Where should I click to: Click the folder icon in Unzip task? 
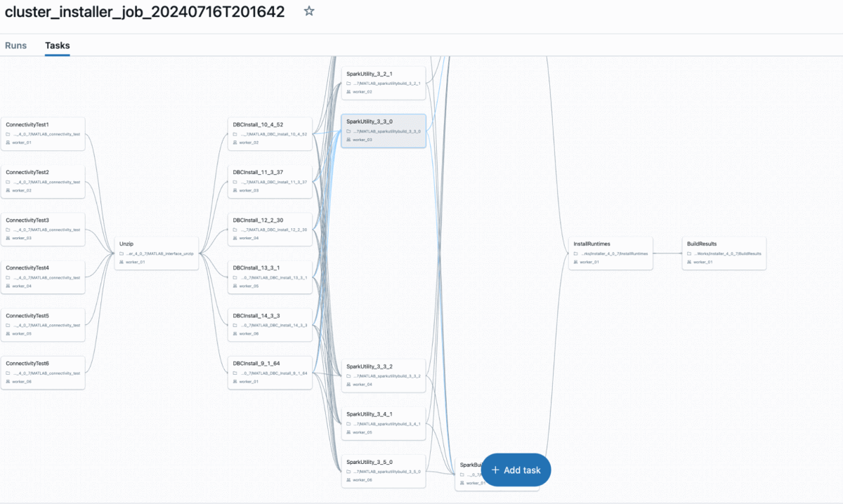click(x=122, y=253)
